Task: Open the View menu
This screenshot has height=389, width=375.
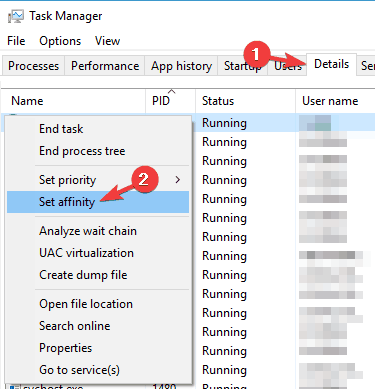Action: point(107,41)
